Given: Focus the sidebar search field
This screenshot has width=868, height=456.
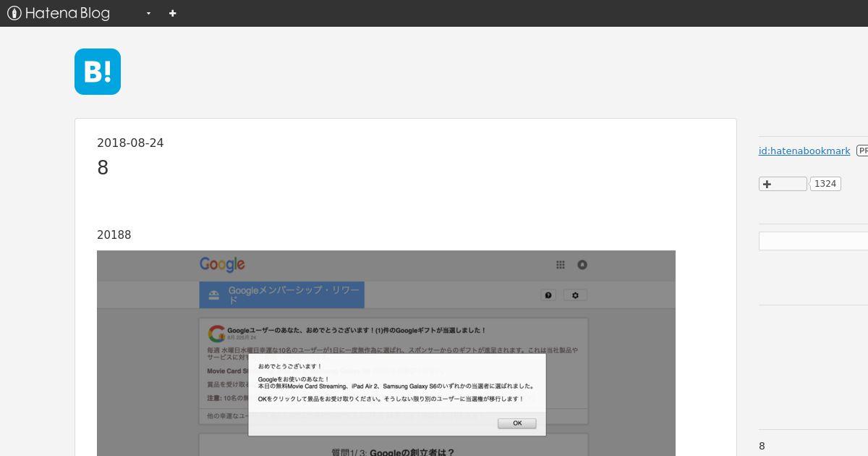Looking at the screenshot, I should [813, 241].
